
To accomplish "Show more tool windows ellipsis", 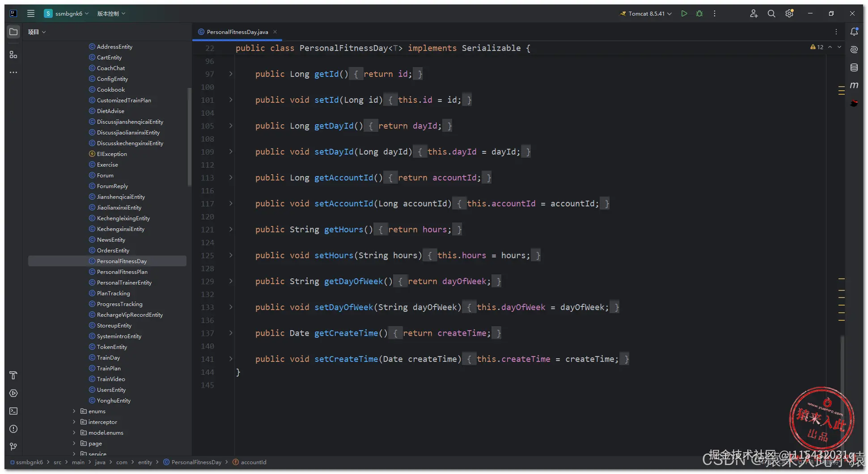I will click(13, 72).
